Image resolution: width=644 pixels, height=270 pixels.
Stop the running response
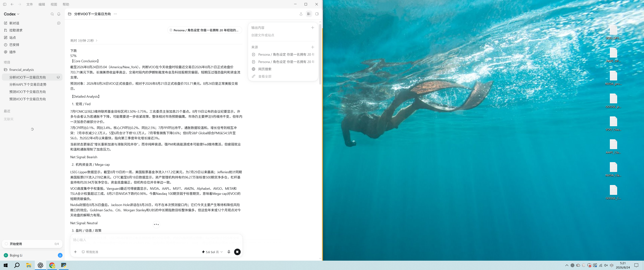(237, 252)
